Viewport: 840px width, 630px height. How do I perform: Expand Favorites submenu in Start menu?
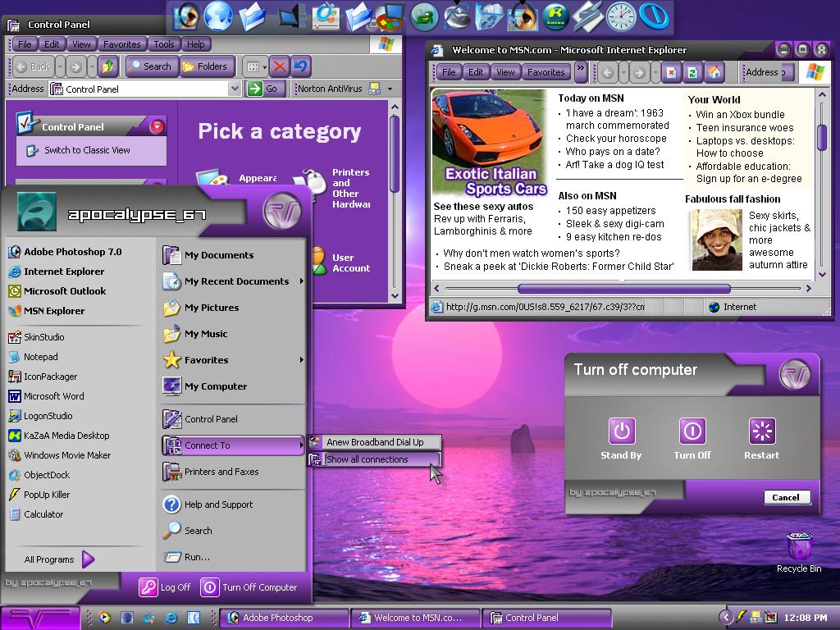pyautogui.click(x=302, y=360)
